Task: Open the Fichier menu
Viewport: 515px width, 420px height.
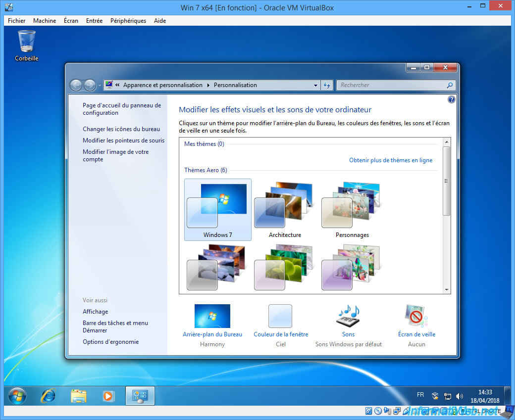Action: coord(16,21)
